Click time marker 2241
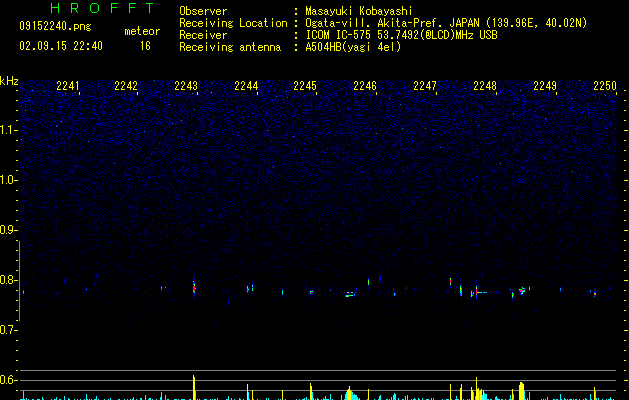Screen dimensions: 629x400 (67, 85)
